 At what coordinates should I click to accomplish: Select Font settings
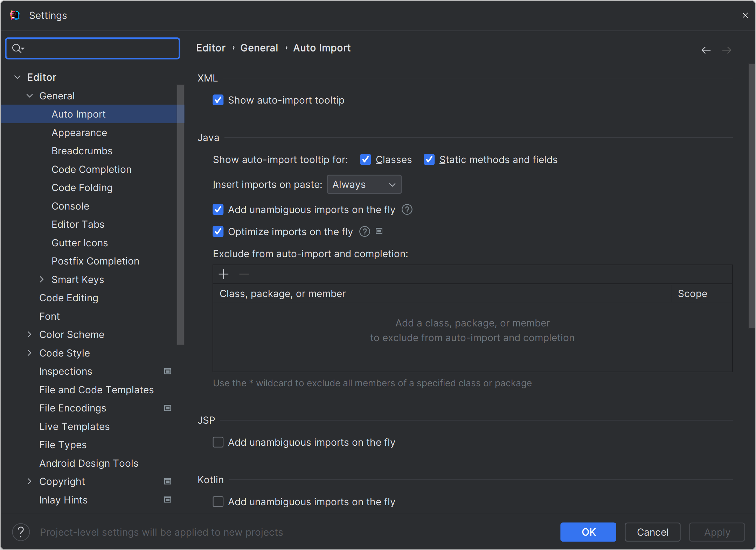(x=50, y=316)
